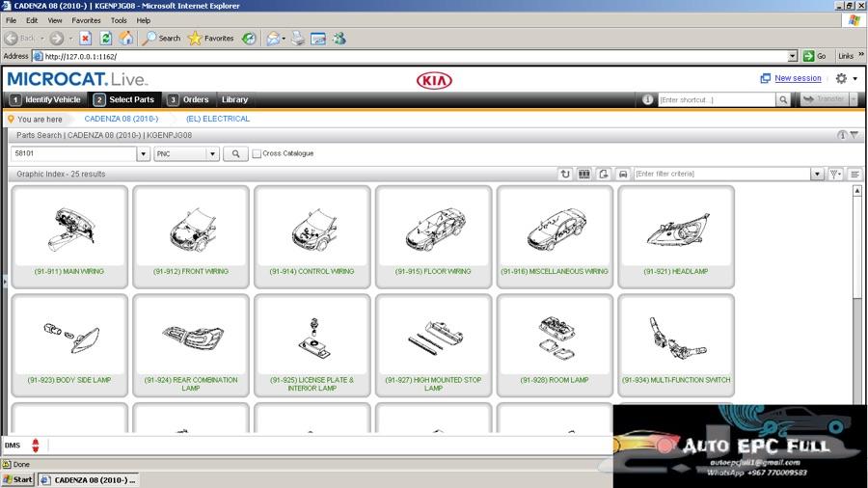Click the IE Print icon
868x488 pixels.
click(298, 39)
